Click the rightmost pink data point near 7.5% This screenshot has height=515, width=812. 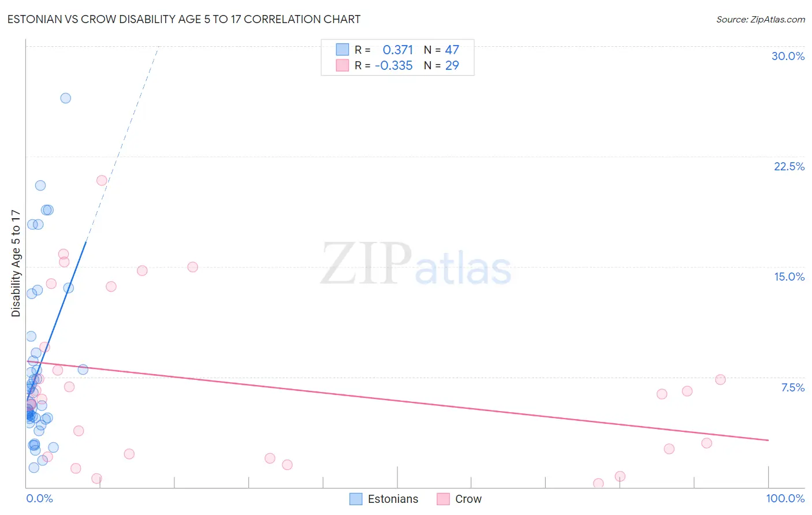tap(720, 379)
